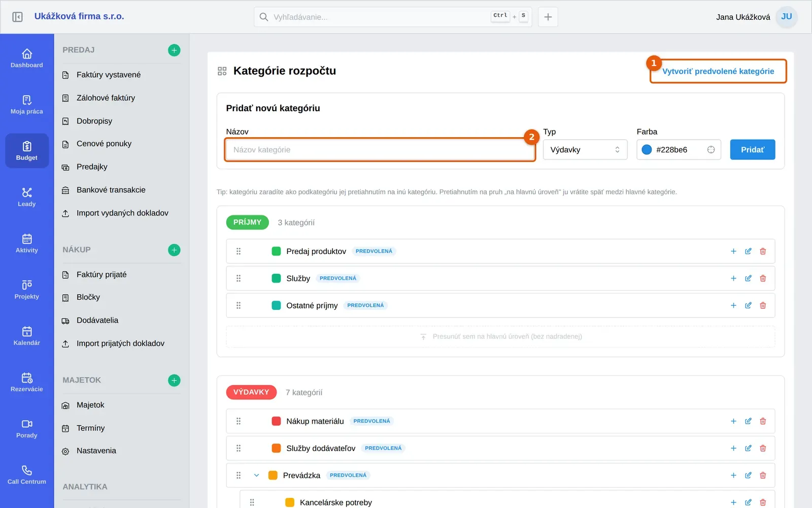Add new item in Majetok section
The image size is (812, 508).
pyautogui.click(x=174, y=380)
